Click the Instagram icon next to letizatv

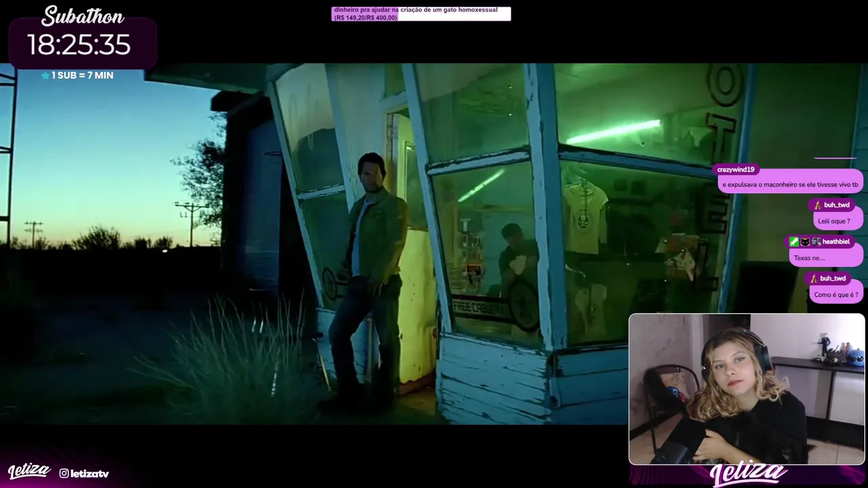click(64, 473)
